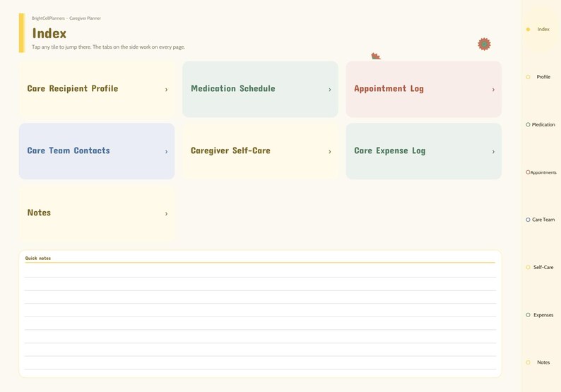Jump to the Notes tile
Image resolution: width=561 pixels, height=392 pixels.
[x=97, y=213]
